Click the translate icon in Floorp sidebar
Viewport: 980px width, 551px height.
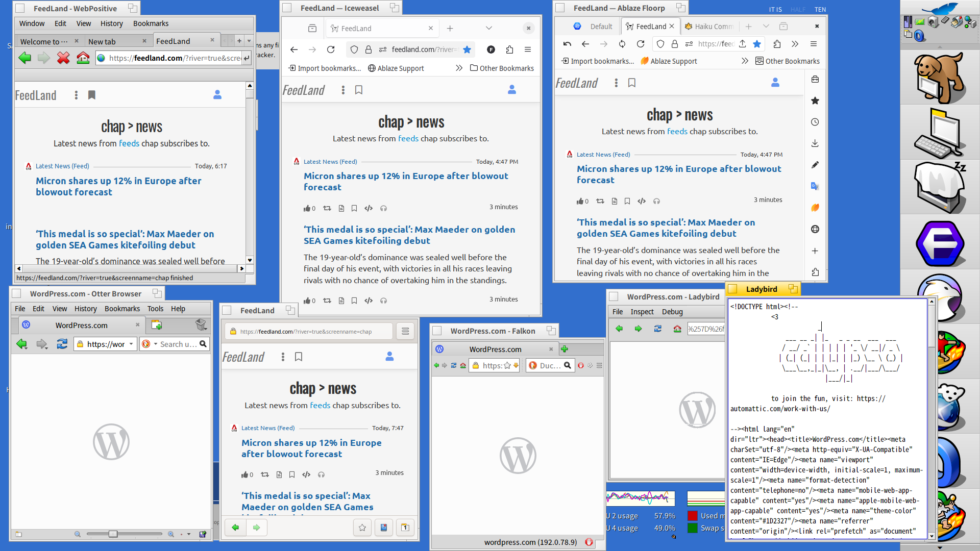[815, 186]
